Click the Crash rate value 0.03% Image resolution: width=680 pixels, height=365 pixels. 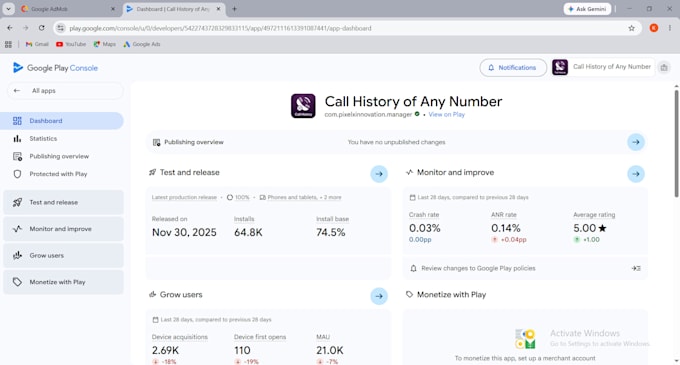[x=425, y=228]
